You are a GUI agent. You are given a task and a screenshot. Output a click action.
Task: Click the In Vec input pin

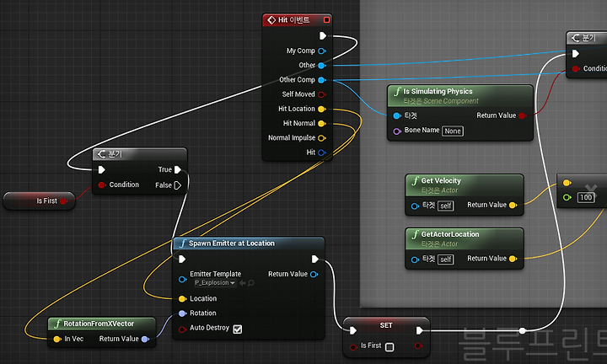coord(57,340)
